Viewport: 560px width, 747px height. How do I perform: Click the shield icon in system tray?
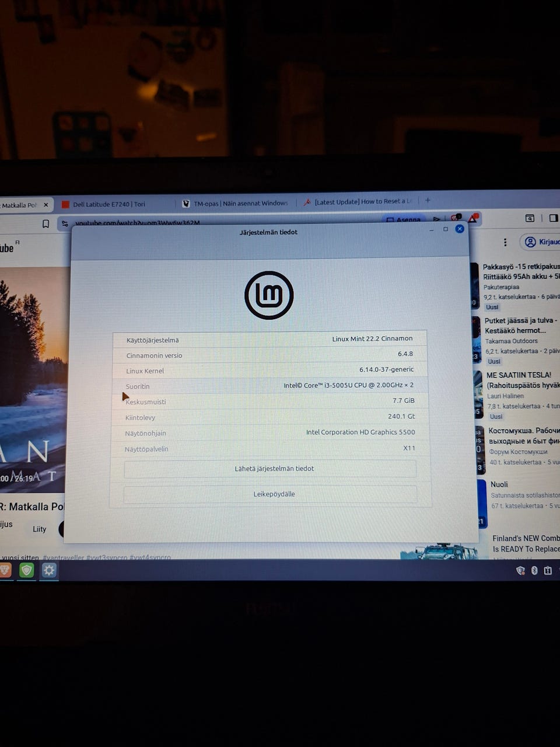[x=520, y=570]
